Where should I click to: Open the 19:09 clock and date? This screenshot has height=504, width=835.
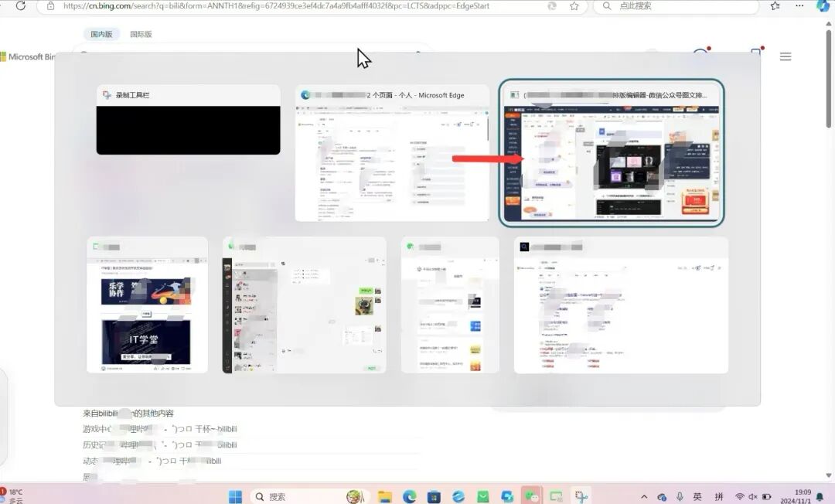pyautogui.click(x=796, y=496)
